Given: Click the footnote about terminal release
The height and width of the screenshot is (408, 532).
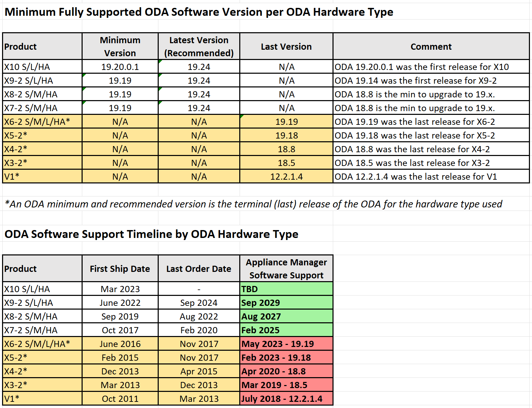Looking at the screenshot, I should pos(253,204).
